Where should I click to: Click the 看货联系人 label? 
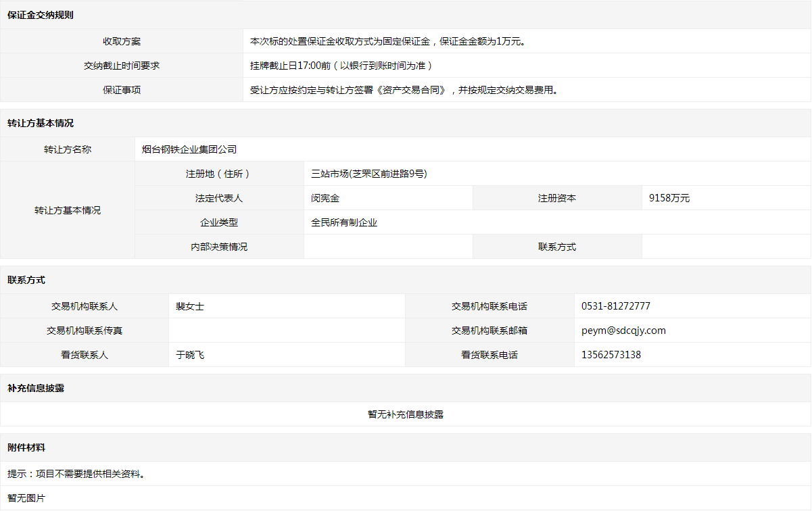(85, 355)
